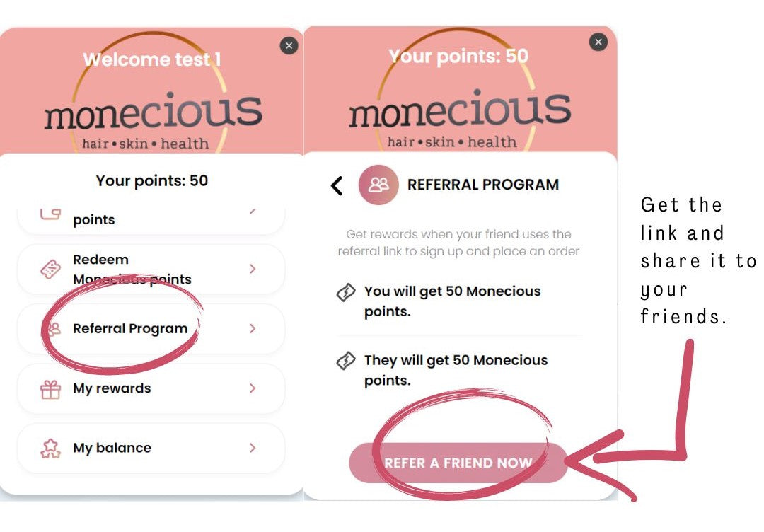Open Referral Program via its right chevron
The image size is (764, 532).
pyautogui.click(x=253, y=329)
